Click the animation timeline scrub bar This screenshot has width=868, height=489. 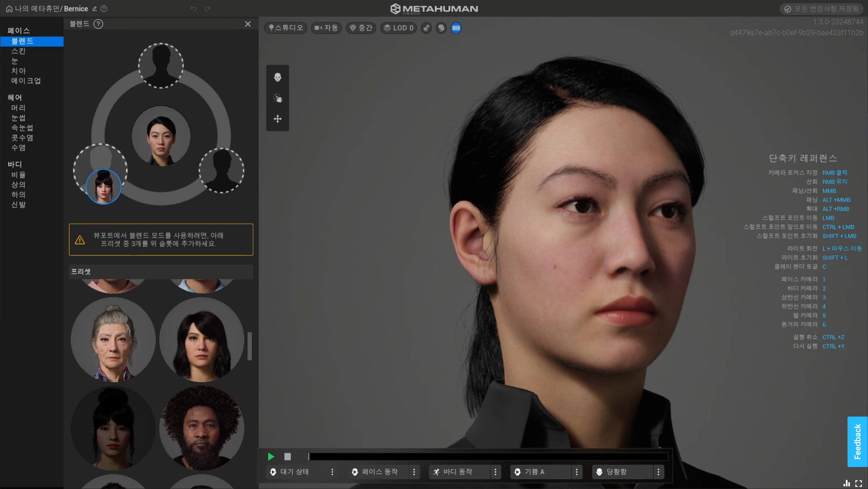pyautogui.click(x=488, y=457)
